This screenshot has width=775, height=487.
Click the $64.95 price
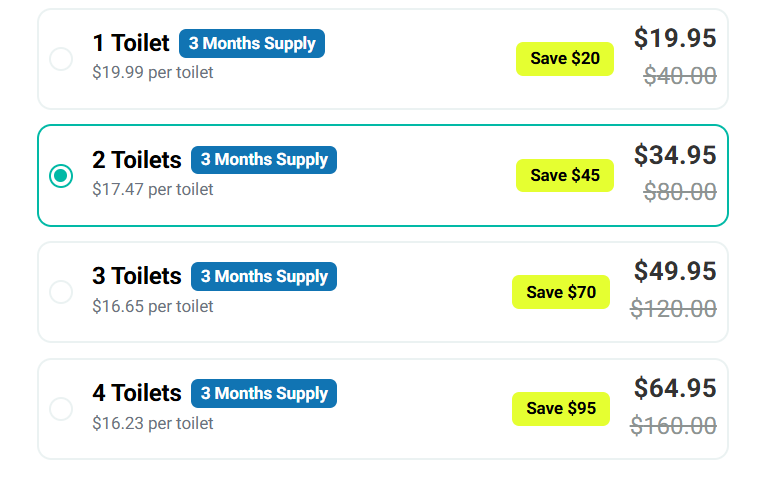pos(675,389)
